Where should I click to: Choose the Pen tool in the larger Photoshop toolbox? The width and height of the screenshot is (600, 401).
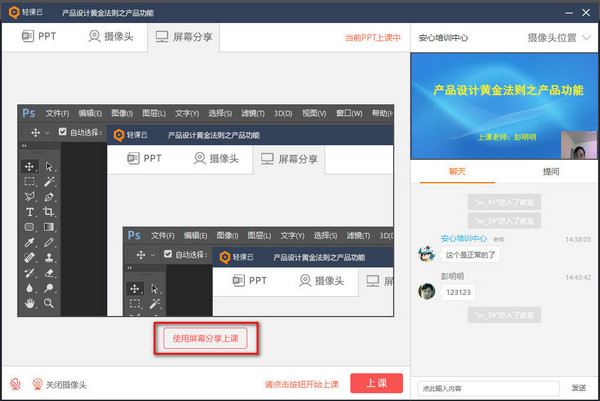(x=49, y=197)
